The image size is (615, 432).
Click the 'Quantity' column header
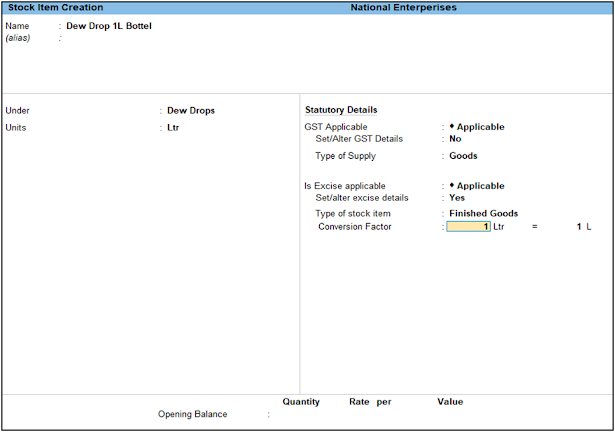301,402
